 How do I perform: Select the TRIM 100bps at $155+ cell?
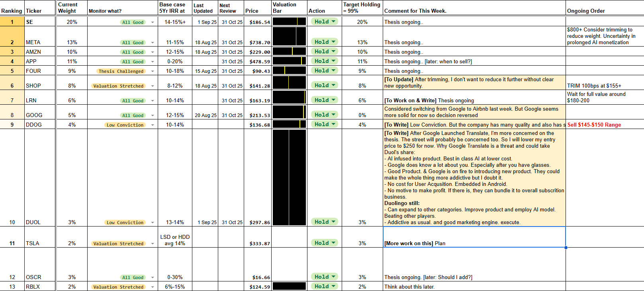[605, 83]
